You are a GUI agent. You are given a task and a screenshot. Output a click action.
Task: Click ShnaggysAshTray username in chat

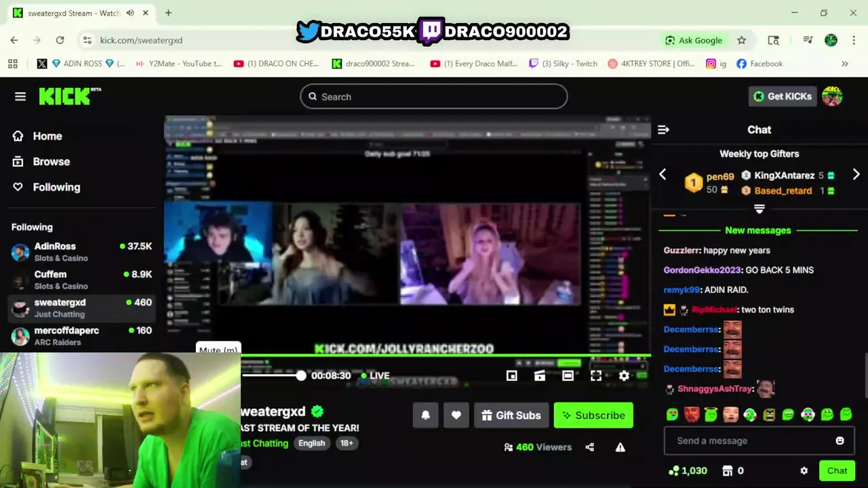[x=715, y=389]
